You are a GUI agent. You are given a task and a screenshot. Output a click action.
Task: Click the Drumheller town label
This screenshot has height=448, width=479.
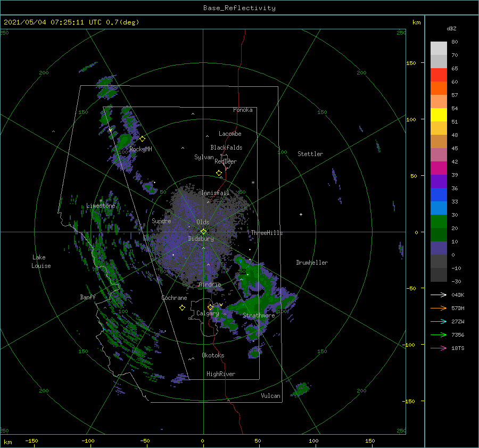(x=312, y=263)
